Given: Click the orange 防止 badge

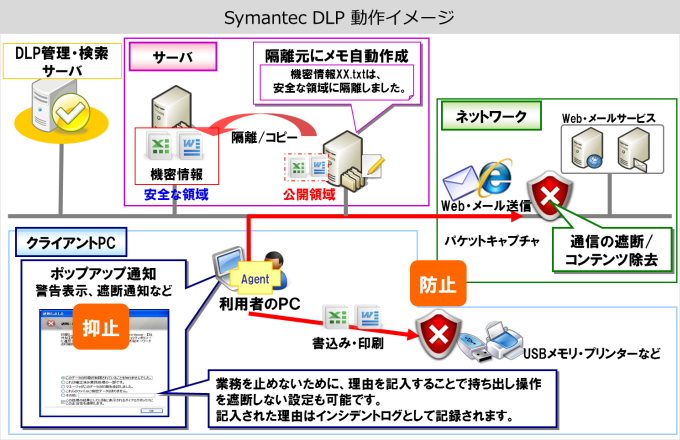Looking at the screenshot, I should (x=438, y=284).
